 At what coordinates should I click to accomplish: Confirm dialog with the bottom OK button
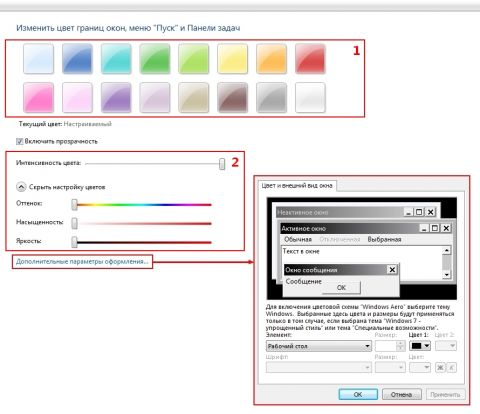click(x=358, y=394)
